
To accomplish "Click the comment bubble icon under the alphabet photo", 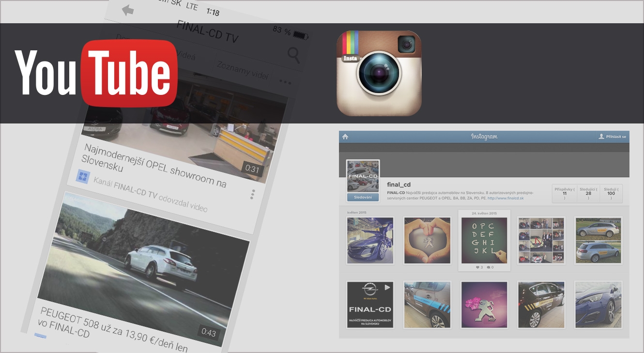I will [x=488, y=267].
